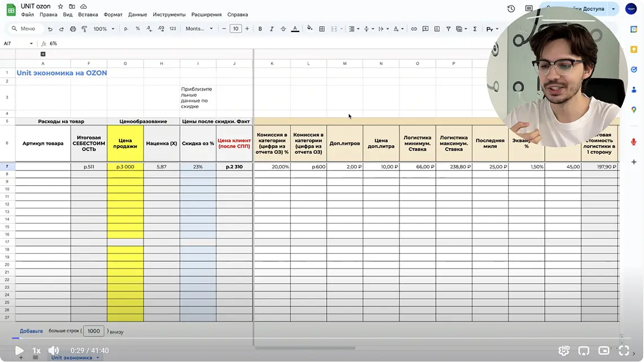The image size is (644, 362).
Task: Play the video
Action: [x=19, y=351]
